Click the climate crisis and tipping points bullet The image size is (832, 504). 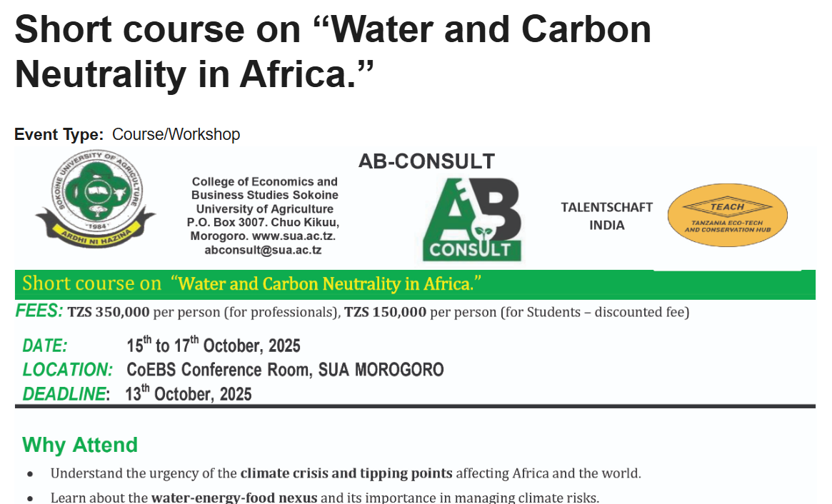(x=346, y=473)
